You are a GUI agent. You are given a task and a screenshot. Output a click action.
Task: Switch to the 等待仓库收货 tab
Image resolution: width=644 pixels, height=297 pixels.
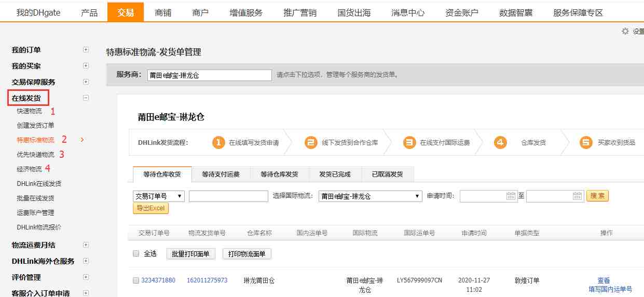pyautogui.click(x=162, y=174)
